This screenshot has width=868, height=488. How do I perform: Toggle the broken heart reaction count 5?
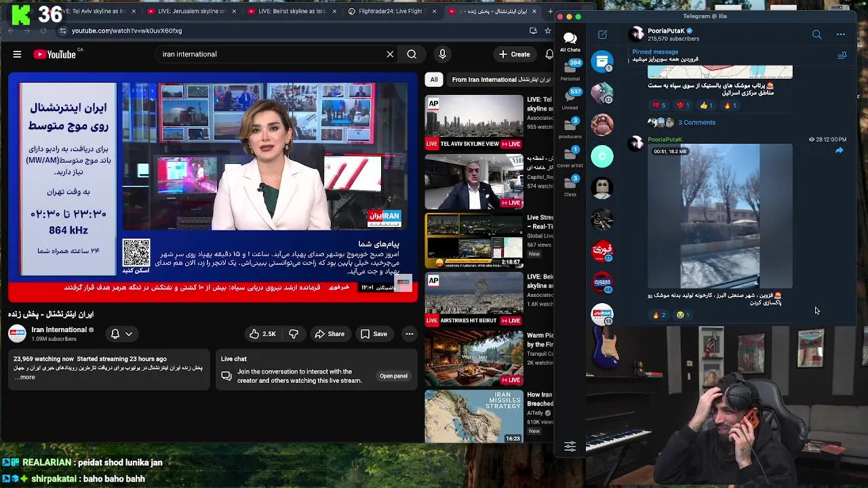pyautogui.click(x=658, y=106)
